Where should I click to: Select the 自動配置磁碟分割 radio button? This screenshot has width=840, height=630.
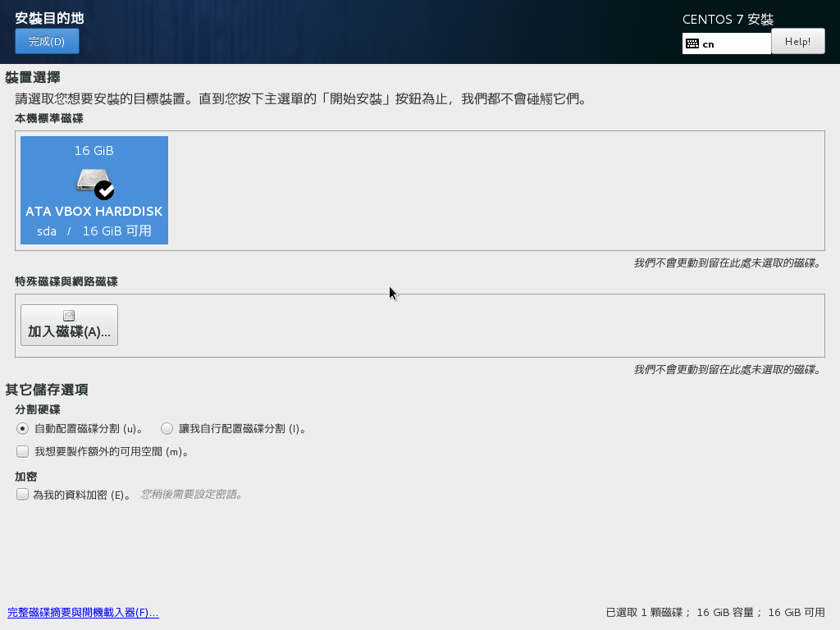22,428
